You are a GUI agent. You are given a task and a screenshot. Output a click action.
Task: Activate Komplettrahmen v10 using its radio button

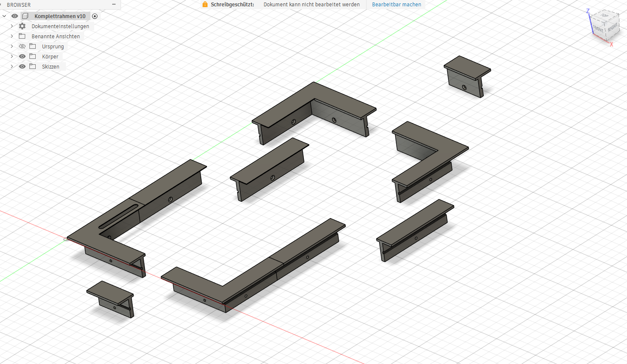click(x=95, y=16)
